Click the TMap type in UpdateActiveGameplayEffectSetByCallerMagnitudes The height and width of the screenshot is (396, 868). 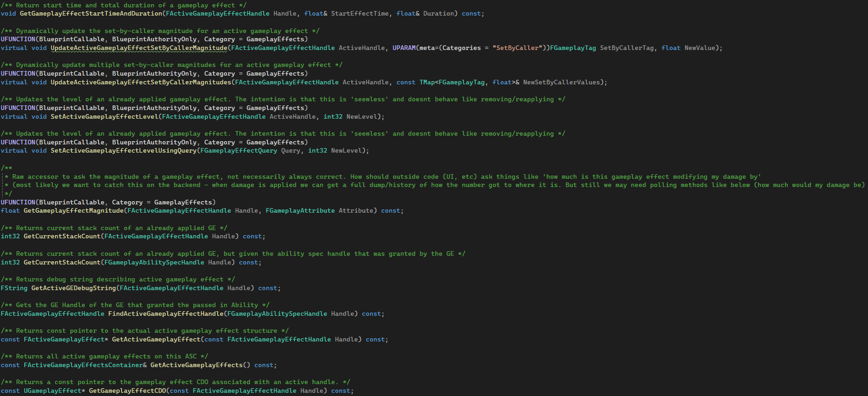pos(427,82)
